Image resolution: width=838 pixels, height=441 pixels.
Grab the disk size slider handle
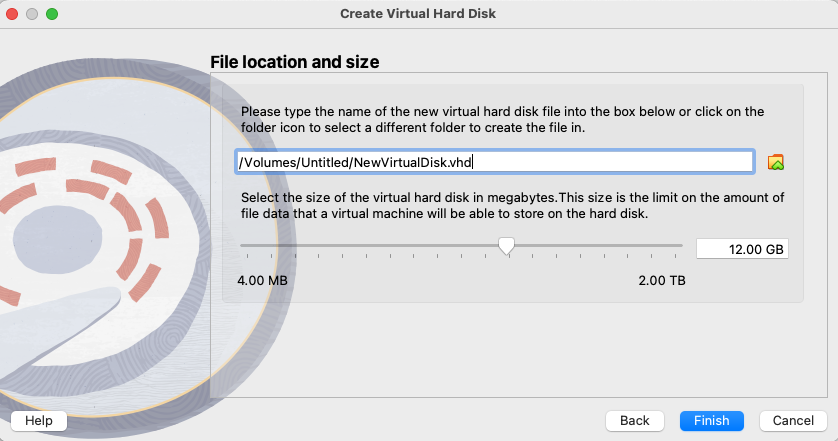pos(506,246)
